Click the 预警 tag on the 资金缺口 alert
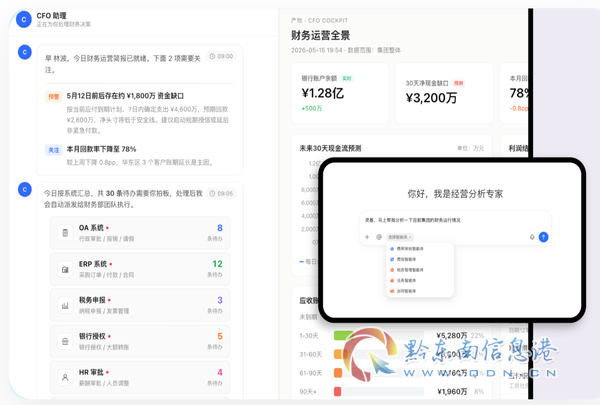Image resolution: width=600 pixels, height=405 pixels. pyautogui.click(x=54, y=96)
